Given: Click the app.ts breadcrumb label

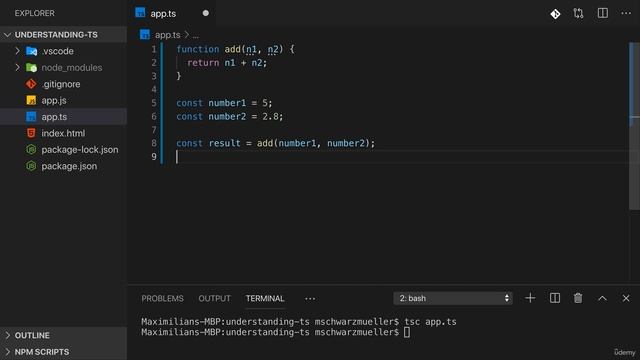Looking at the screenshot, I should click(167, 35).
